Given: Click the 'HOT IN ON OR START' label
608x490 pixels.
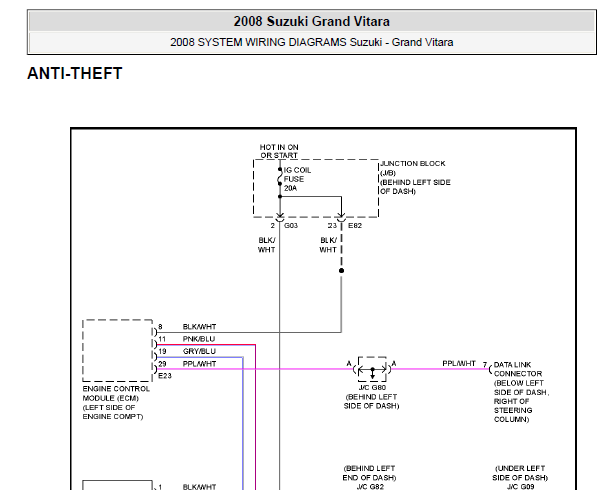Looking at the screenshot, I should click(279, 151).
